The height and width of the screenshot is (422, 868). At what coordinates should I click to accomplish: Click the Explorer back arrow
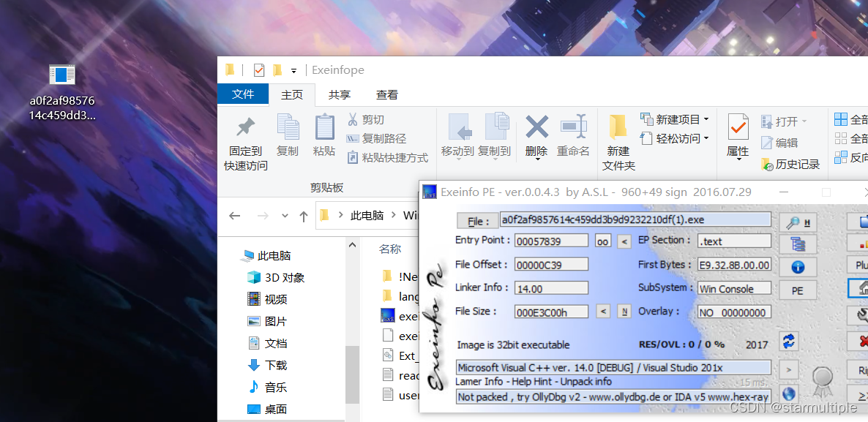[x=235, y=216]
